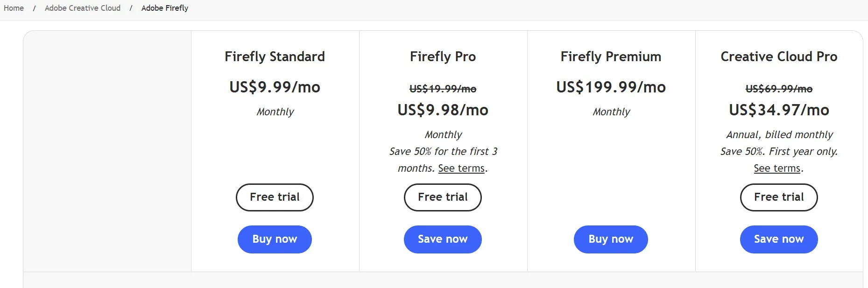This screenshot has width=868, height=288.
Task: Click the Creative Cloud Pro plan heading
Action: (778, 56)
